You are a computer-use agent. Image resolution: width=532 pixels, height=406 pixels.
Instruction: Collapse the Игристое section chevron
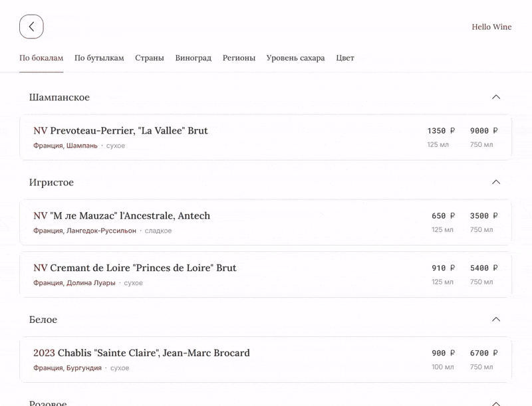tap(495, 182)
